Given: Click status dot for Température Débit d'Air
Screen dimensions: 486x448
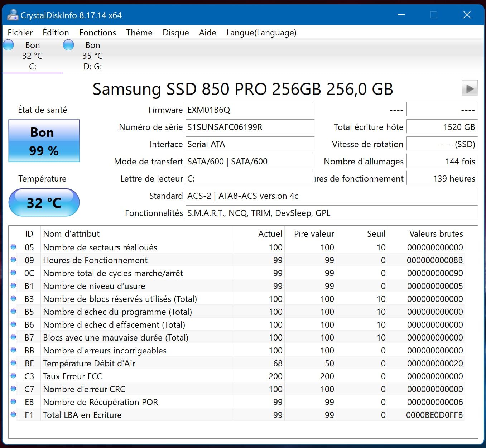Looking at the screenshot, I should coord(13,363).
